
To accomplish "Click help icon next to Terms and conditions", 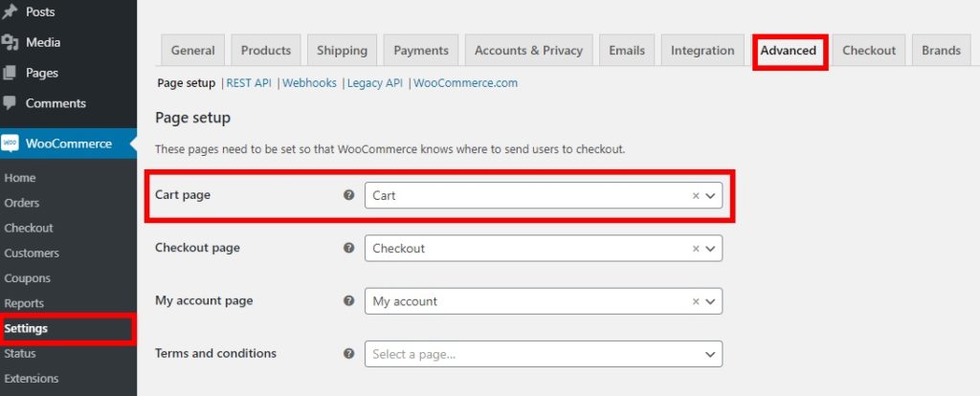I will click(348, 354).
